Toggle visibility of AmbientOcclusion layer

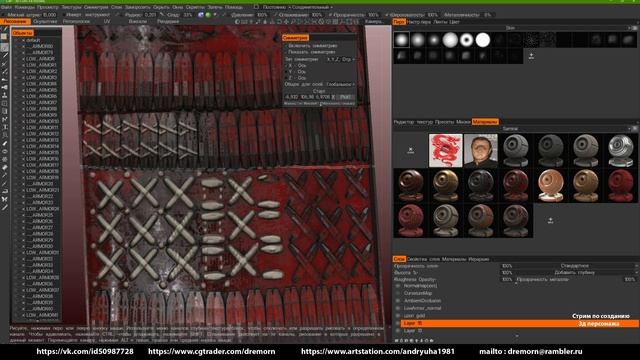click(398, 301)
